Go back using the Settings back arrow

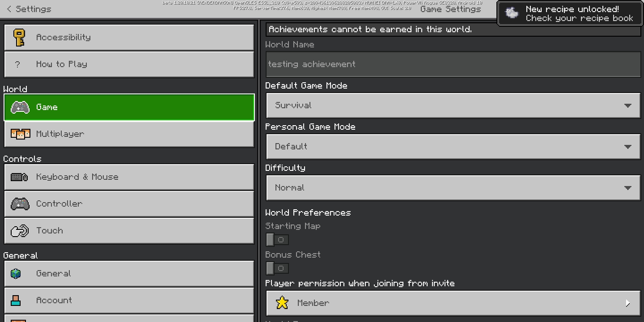(9, 9)
